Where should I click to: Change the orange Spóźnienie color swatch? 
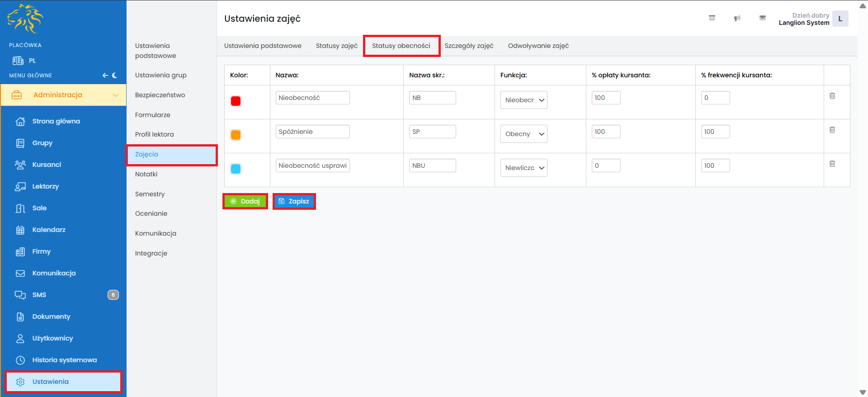click(x=236, y=135)
